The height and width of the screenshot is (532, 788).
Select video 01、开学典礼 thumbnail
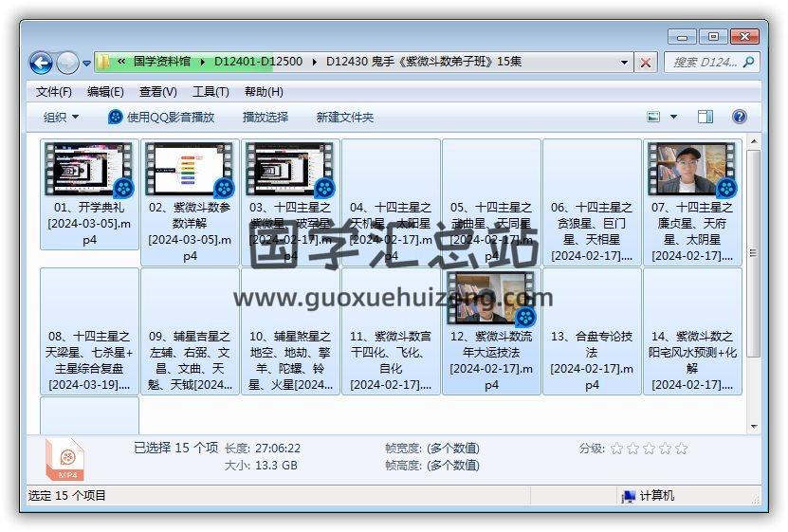[x=88, y=169]
